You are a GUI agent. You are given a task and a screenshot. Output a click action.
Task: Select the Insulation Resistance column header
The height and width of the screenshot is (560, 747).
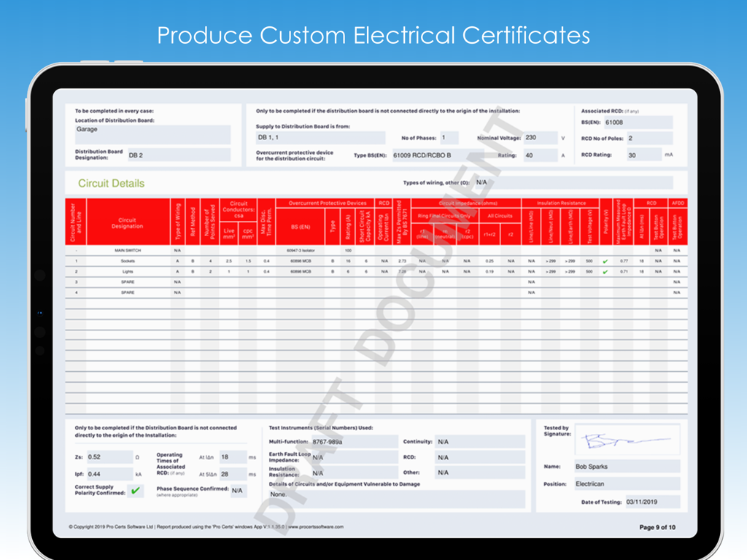coord(560,203)
